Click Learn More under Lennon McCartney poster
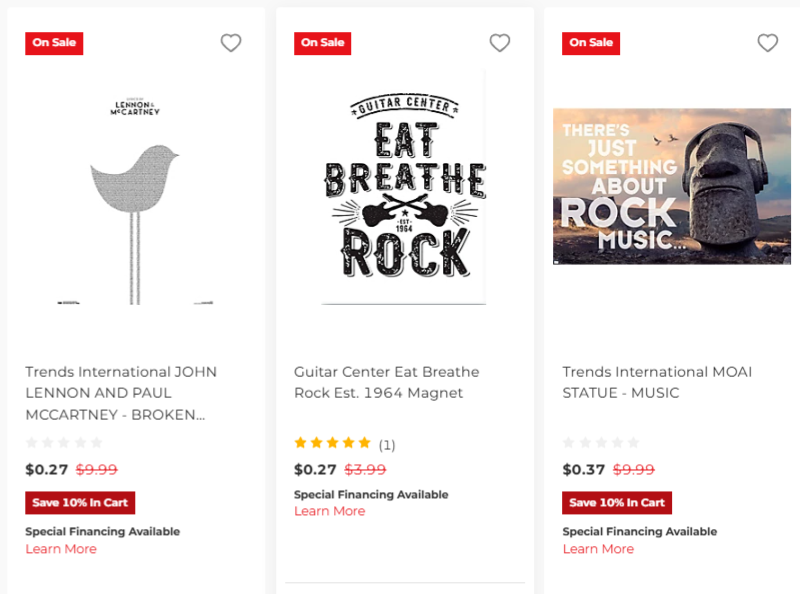 pyautogui.click(x=61, y=549)
